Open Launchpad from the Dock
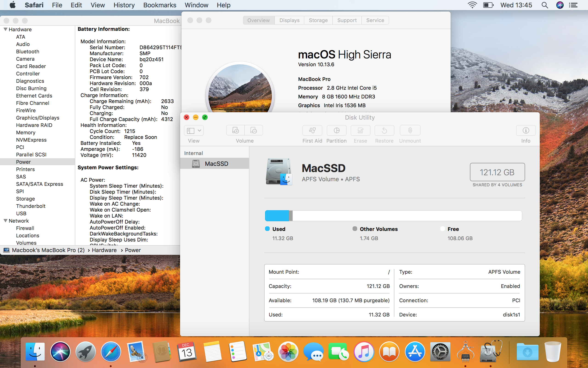This screenshot has height=368, width=588. coord(85,352)
